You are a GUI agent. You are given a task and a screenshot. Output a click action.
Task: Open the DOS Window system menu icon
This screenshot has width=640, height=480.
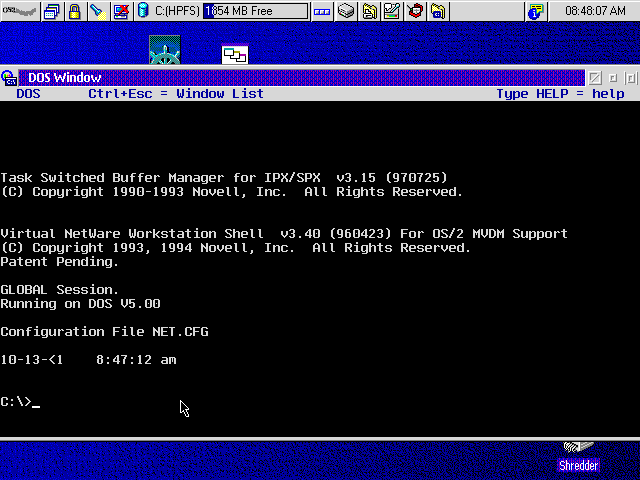point(9,78)
